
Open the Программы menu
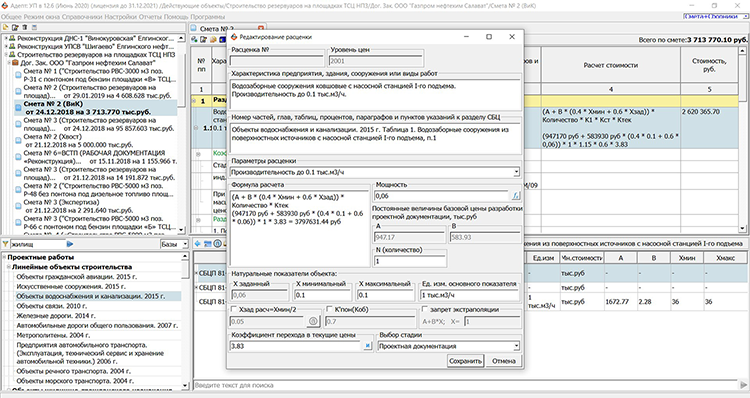click(208, 17)
